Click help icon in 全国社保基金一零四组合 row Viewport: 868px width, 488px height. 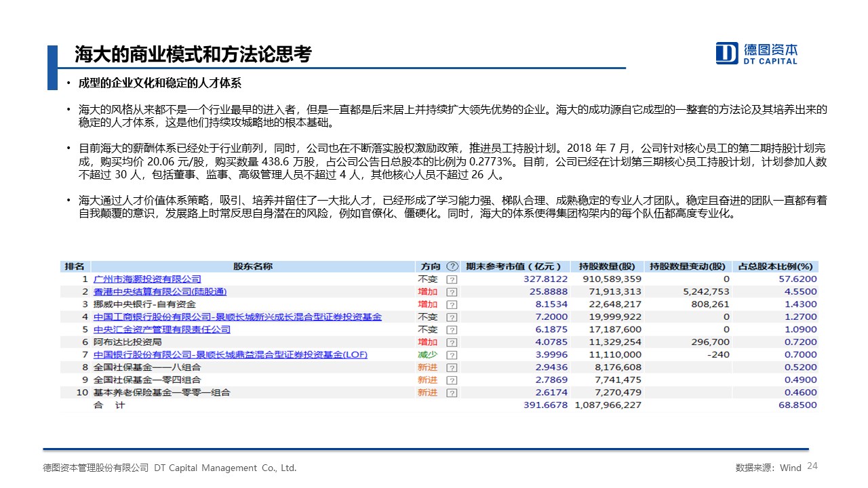coord(452,380)
